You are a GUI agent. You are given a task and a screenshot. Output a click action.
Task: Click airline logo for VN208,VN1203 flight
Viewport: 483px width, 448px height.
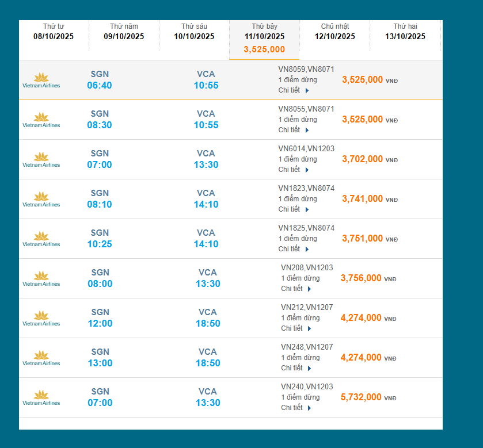point(41,278)
